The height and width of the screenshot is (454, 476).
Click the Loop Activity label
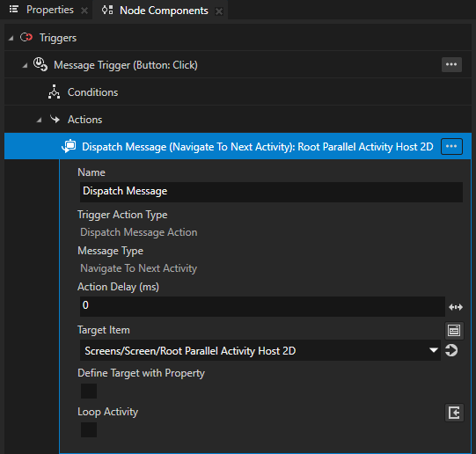[x=107, y=412]
